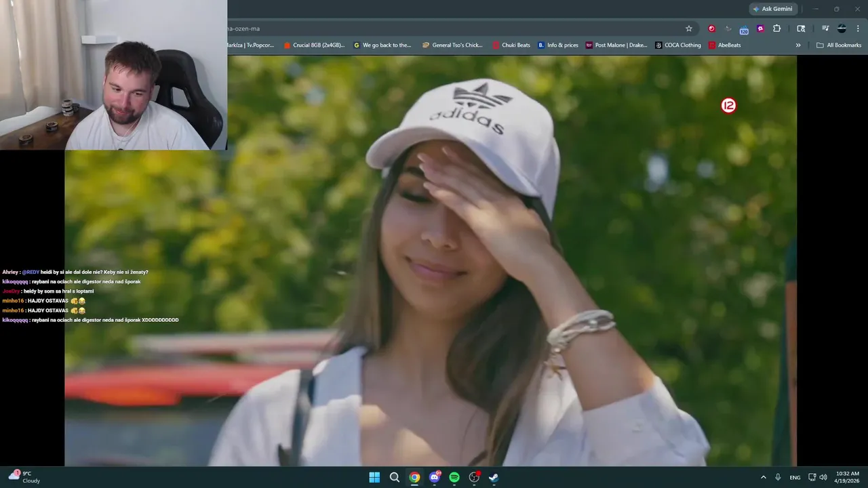Open the Crucial 8GB (2x4GB) bookmark
The image size is (868, 488).
pos(314,45)
